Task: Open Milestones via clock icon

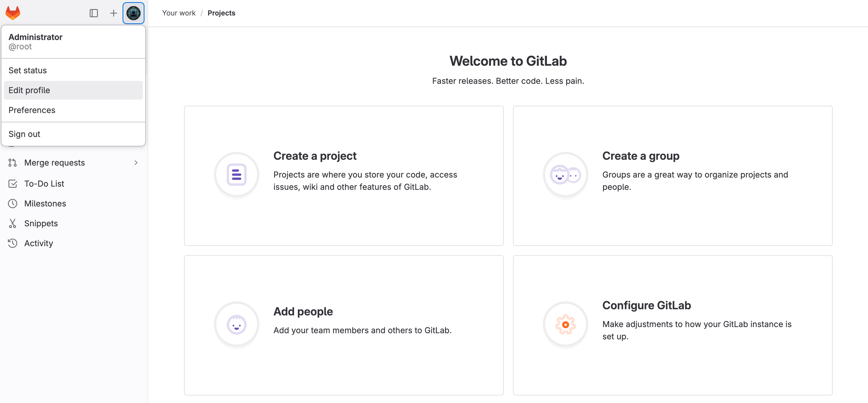Action: 13,203
